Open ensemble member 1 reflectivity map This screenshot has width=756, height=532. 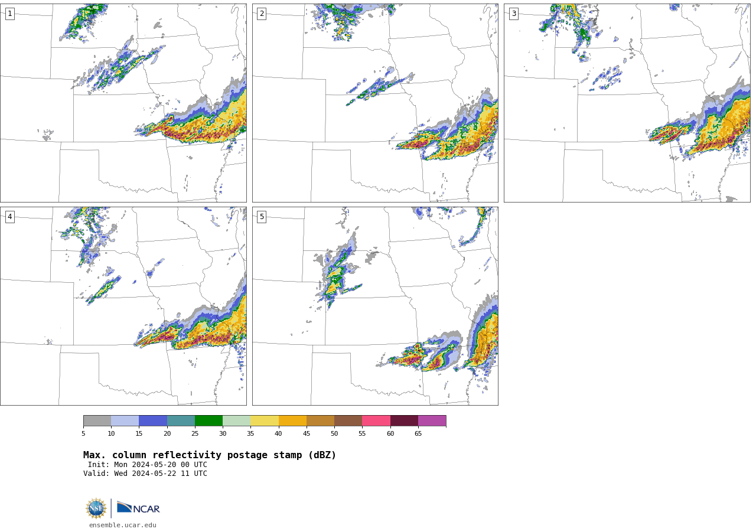(123, 103)
